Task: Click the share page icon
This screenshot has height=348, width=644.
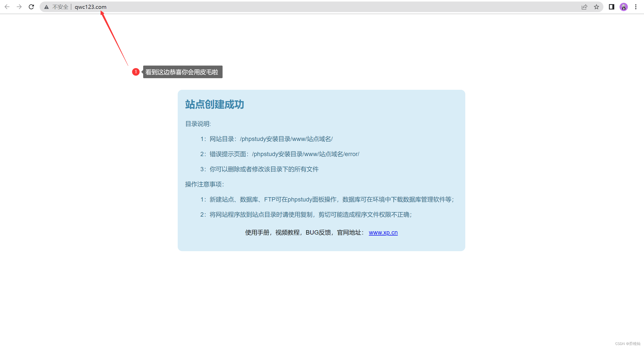Action: pos(584,7)
